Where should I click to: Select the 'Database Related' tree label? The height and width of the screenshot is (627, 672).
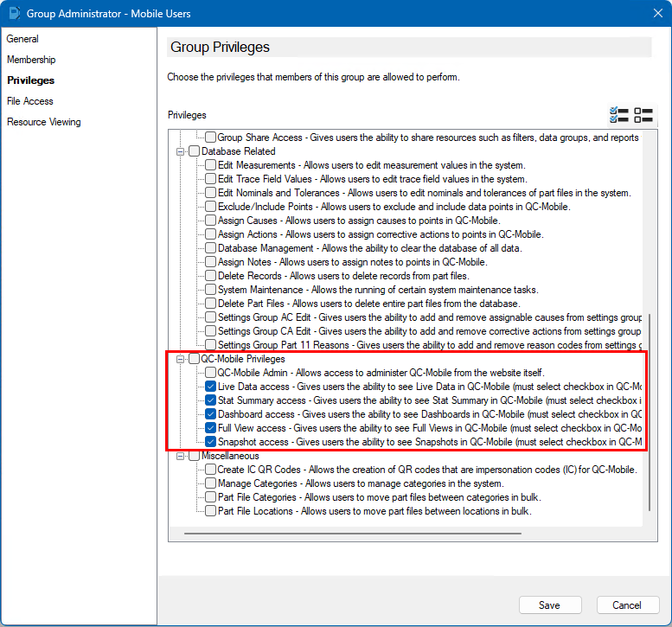(239, 151)
